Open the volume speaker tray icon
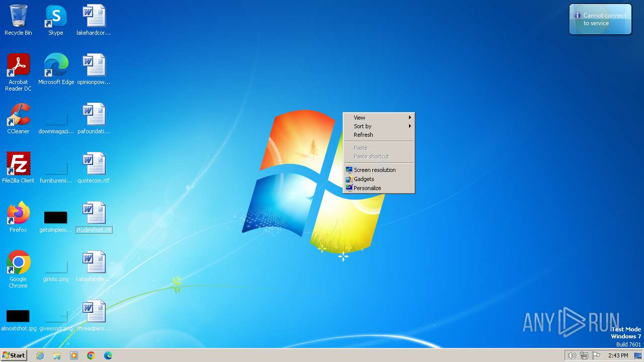Image resolution: width=644 pixels, height=362 pixels. pos(572,355)
